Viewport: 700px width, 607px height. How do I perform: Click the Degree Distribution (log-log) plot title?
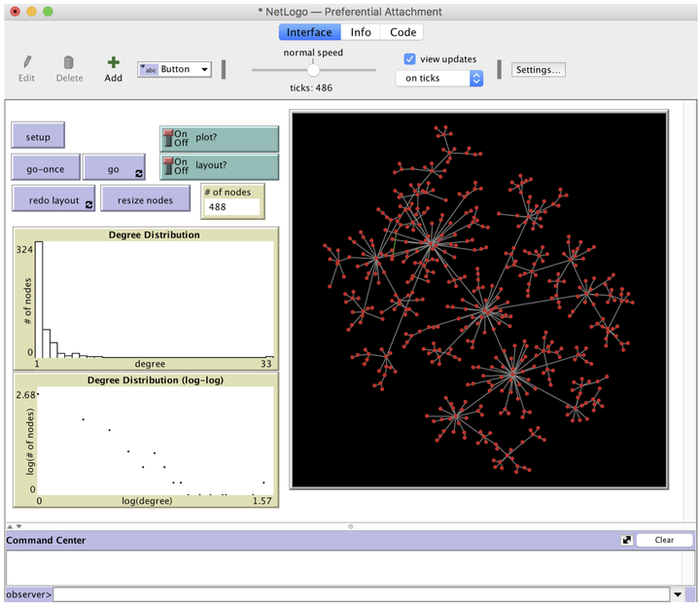(155, 380)
